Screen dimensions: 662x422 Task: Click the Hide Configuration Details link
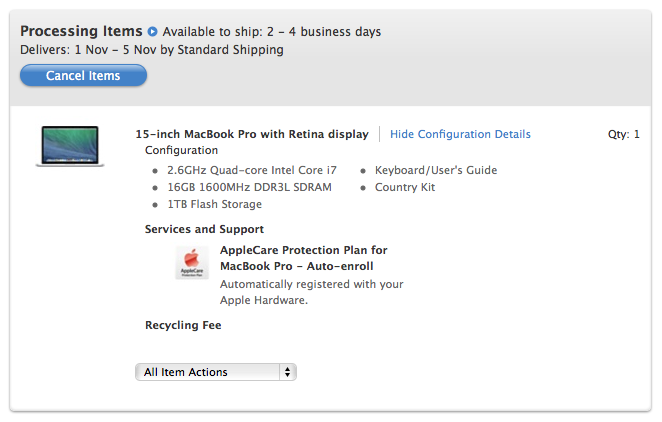460,134
